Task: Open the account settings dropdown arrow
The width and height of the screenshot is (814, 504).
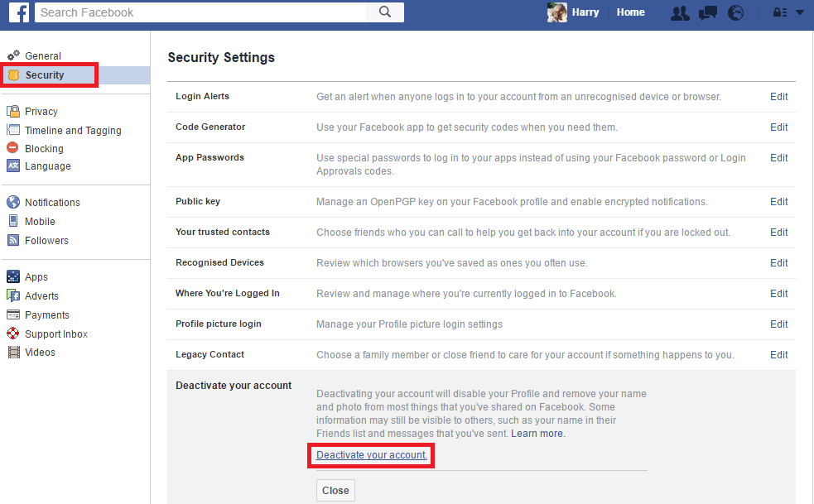Action: [800, 12]
